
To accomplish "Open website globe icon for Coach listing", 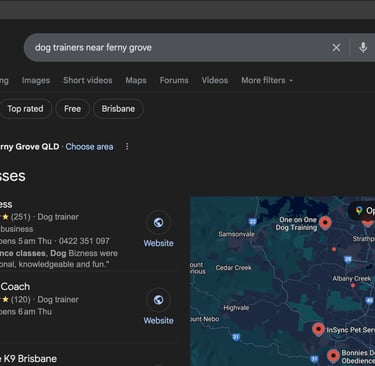I will click(x=159, y=300).
